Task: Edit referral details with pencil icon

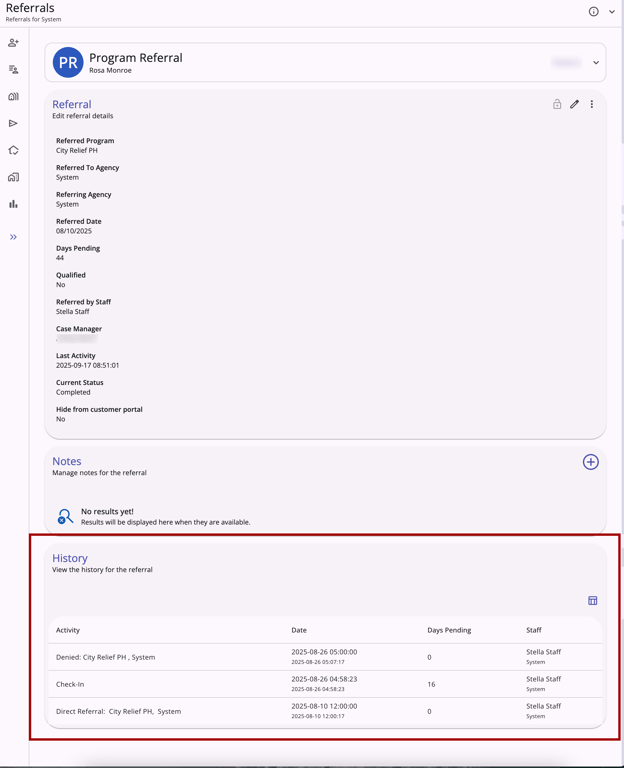Action: (x=575, y=104)
